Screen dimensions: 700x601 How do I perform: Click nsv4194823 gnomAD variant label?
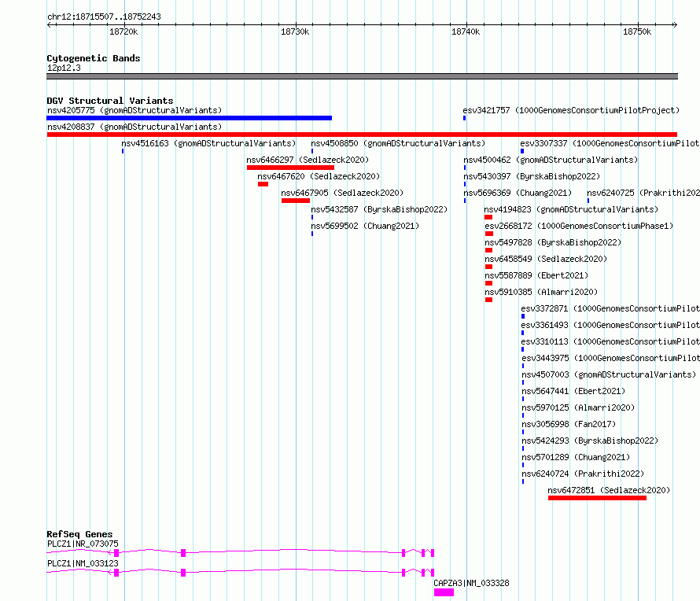[x=572, y=209]
